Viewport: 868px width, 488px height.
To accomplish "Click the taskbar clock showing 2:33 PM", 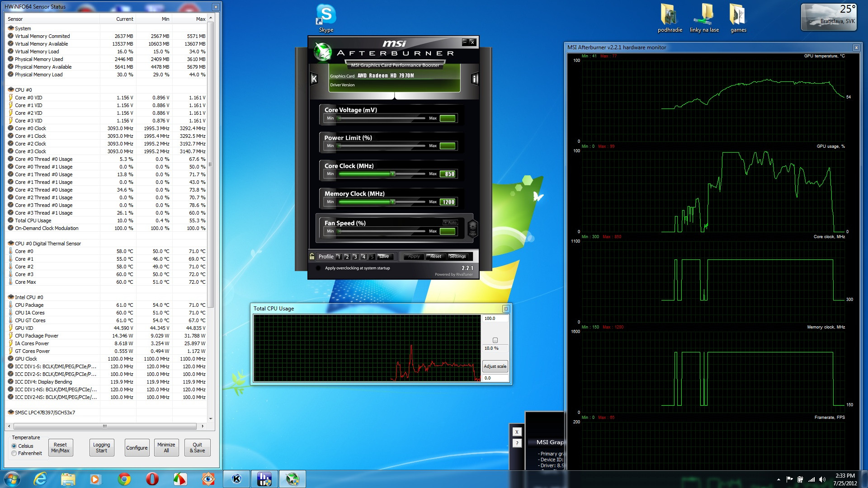I will coord(845,479).
